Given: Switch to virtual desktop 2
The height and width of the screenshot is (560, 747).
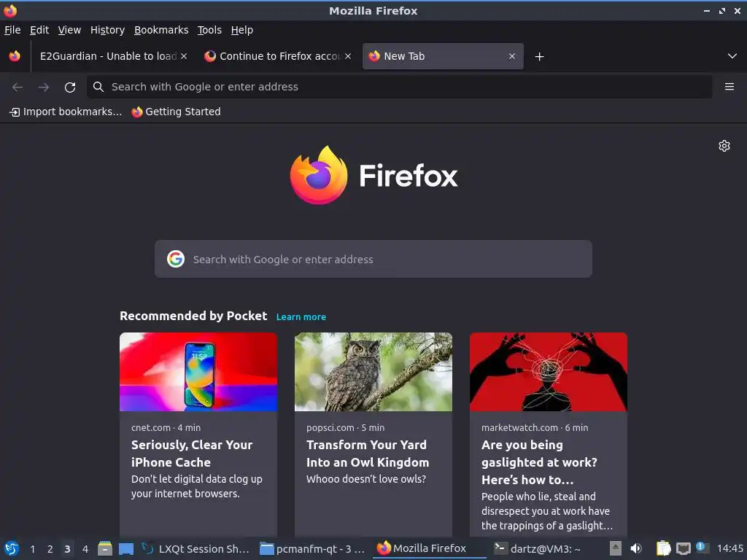Looking at the screenshot, I should click(50, 549).
